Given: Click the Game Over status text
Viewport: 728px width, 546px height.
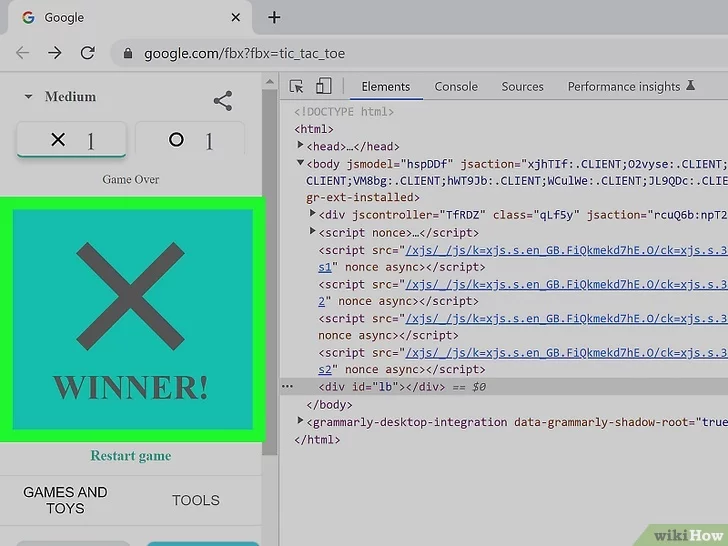Looking at the screenshot, I should (x=130, y=179).
